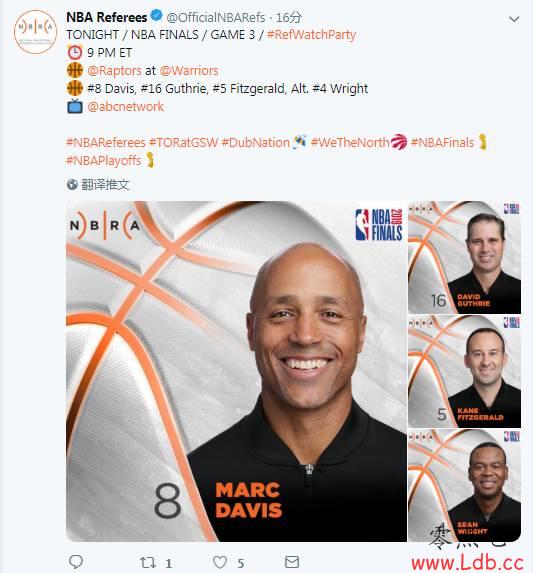Viewport: 533px width, 573px height.
Task: Open the Sean Wright thumbnail image
Action: tap(464, 485)
